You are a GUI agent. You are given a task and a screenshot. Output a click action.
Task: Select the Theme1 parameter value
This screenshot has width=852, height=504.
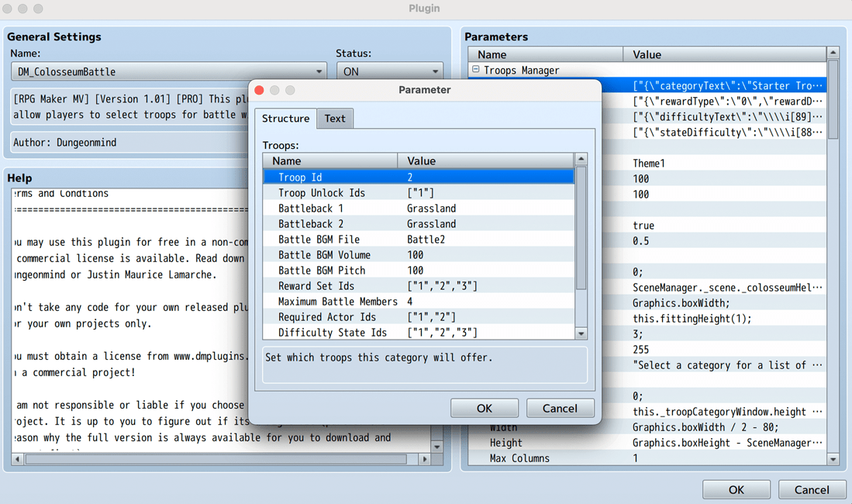pyautogui.click(x=648, y=163)
